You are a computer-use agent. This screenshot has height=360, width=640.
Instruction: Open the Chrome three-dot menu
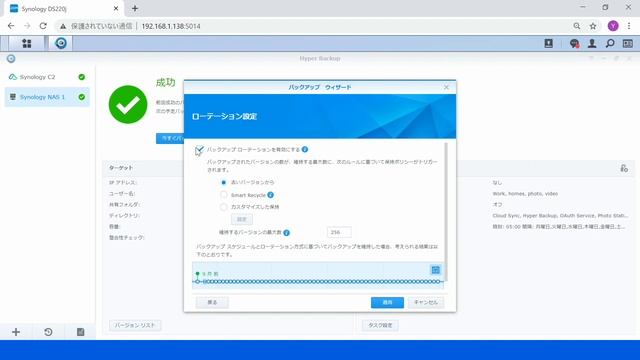629,26
